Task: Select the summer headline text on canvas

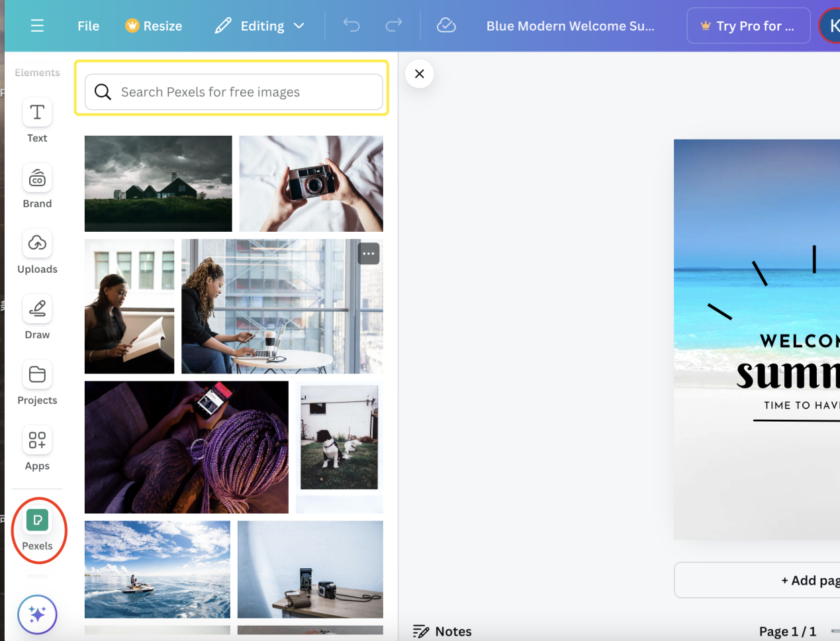Action: [x=788, y=374]
